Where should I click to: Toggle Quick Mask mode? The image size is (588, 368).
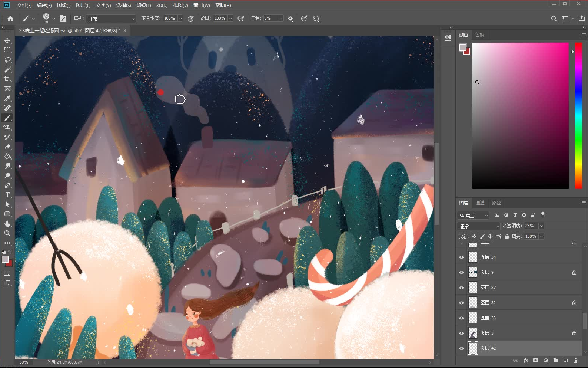click(x=7, y=273)
